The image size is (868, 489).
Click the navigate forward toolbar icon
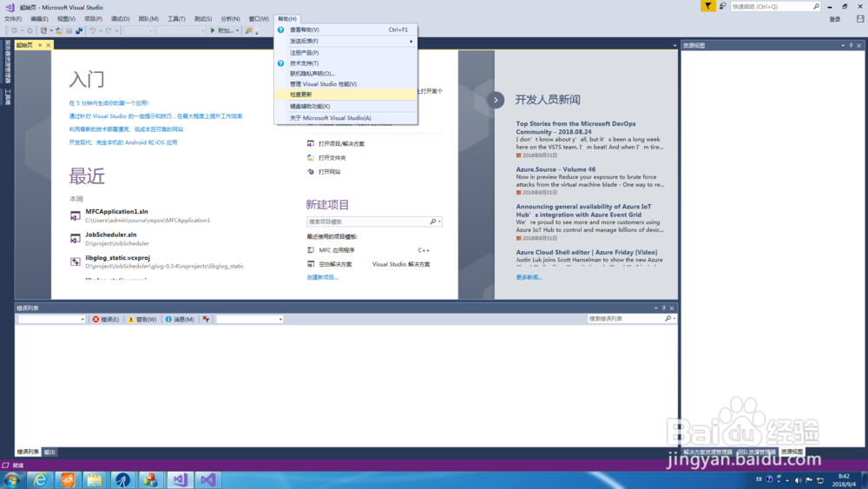pyautogui.click(x=30, y=30)
